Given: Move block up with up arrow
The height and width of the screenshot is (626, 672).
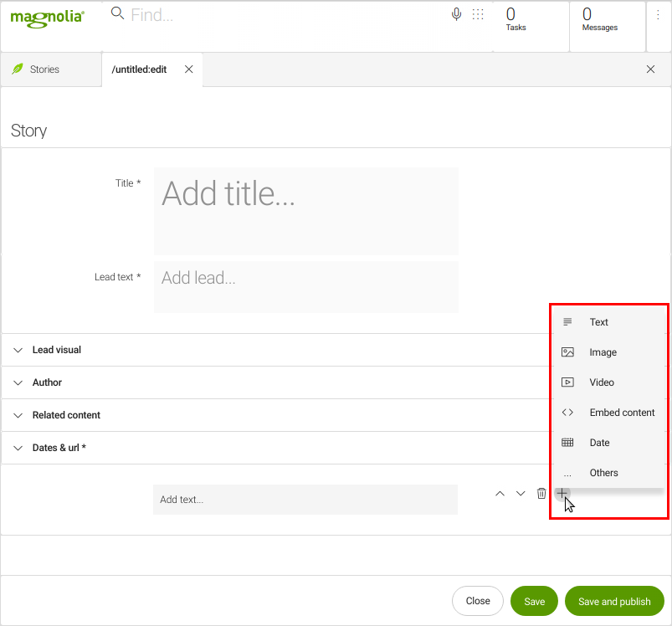Looking at the screenshot, I should point(500,494).
